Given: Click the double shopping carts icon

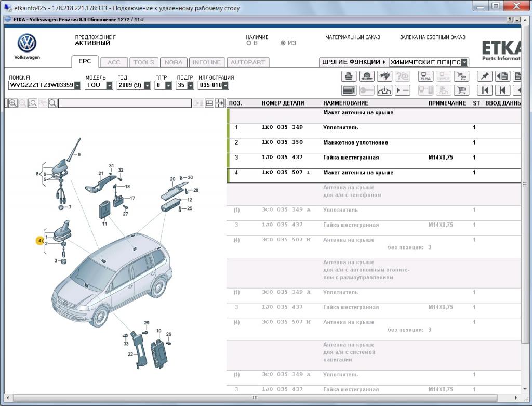Looking at the screenshot, I should pyautogui.click(x=461, y=76).
